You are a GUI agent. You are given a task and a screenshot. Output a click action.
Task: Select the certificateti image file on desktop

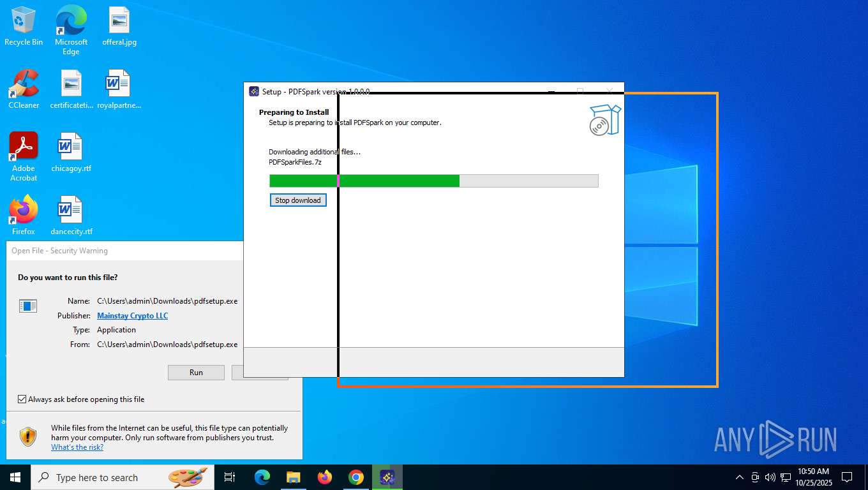point(71,89)
